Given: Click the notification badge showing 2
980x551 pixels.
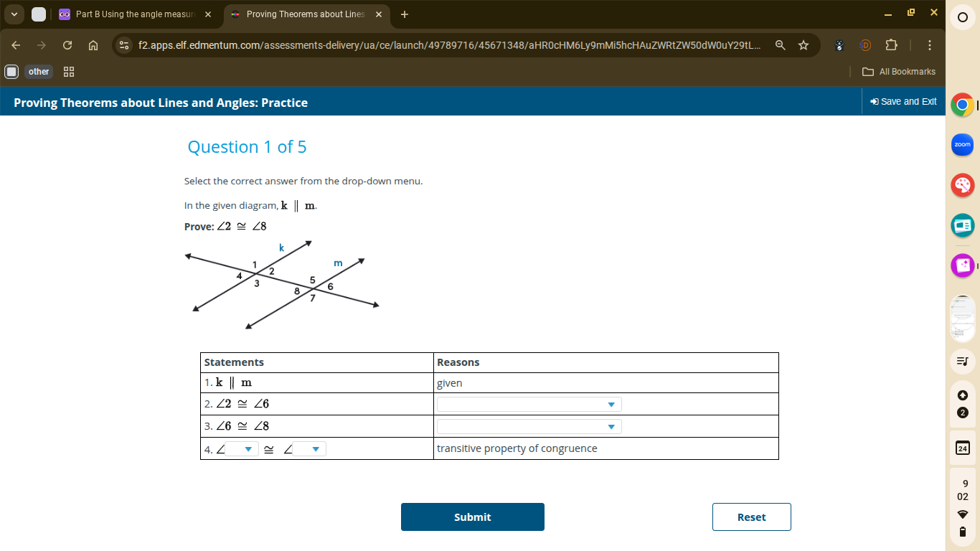Looking at the screenshot, I should 962,411.
